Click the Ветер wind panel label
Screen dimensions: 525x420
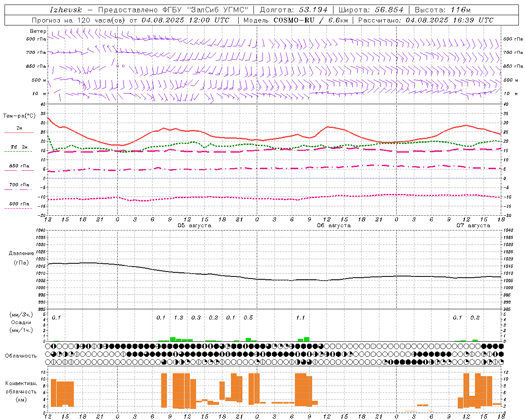pyautogui.click(x=38, y=31)
